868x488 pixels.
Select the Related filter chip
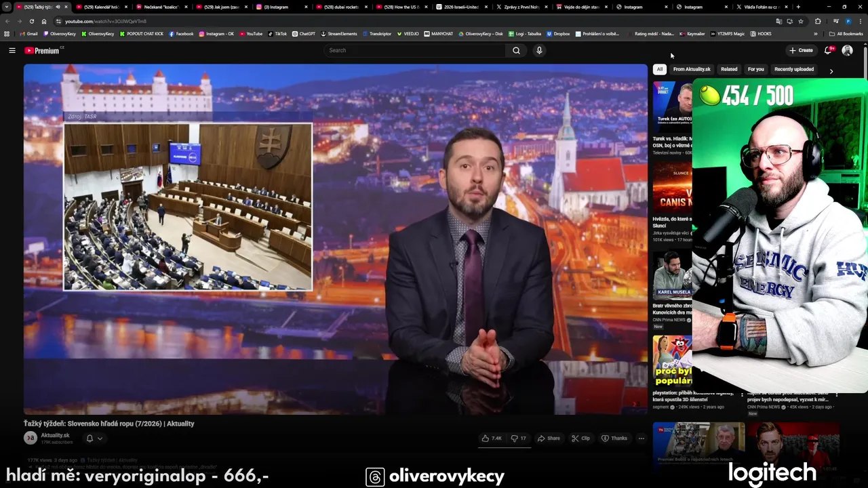pos(729,69)
